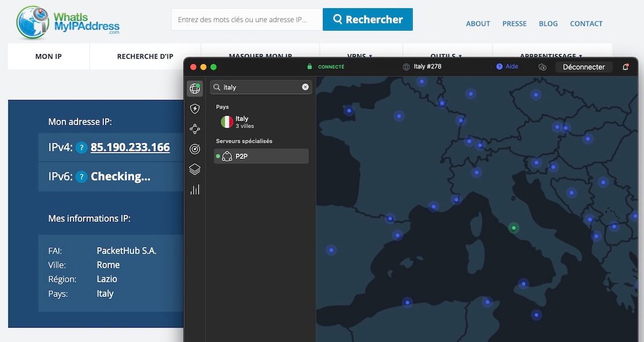
Task: Click the 'Lazio' region value
Action: point(107,279)
